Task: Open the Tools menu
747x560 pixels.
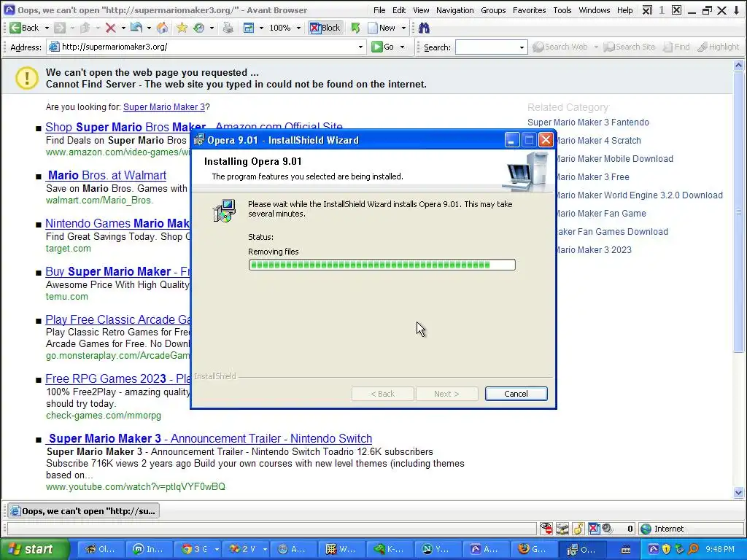Action: pos(562,10)
